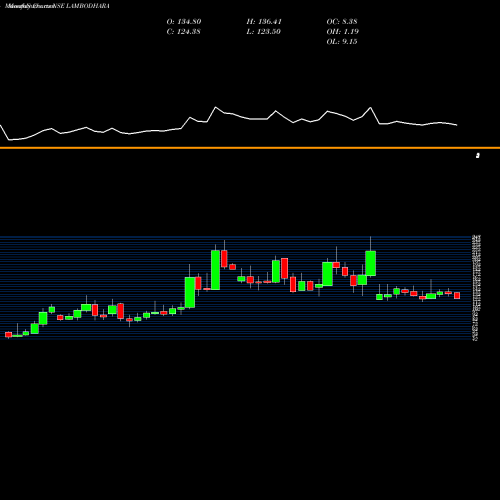
Task: Select the OH: 1.19 reading
Action: coord(342,32)
